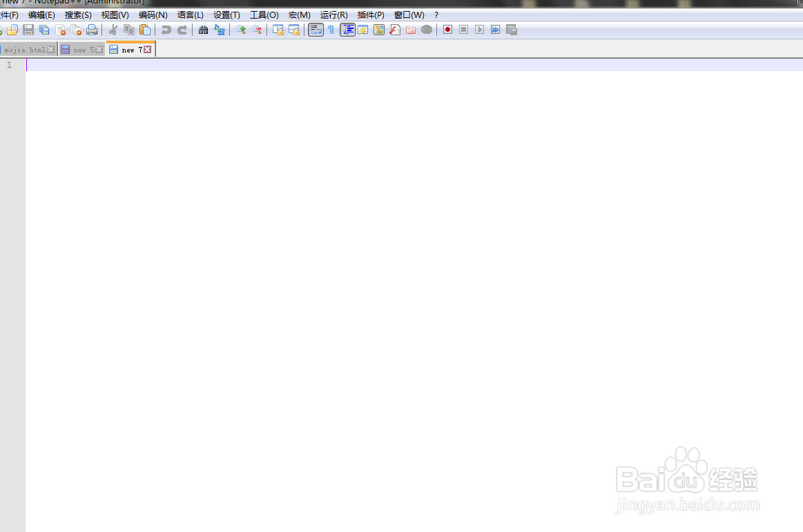Enable synchronized vertical scrolling

[278, 30]
